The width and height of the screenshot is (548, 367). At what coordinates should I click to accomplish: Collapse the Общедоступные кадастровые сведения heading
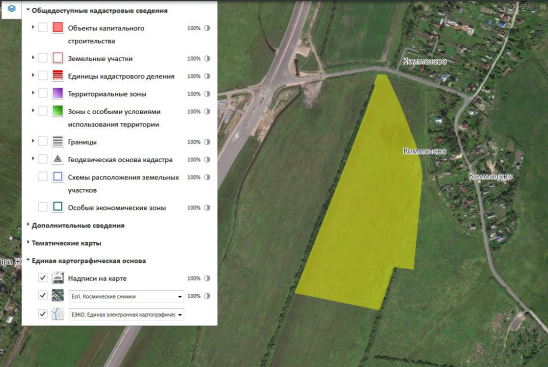100,10
